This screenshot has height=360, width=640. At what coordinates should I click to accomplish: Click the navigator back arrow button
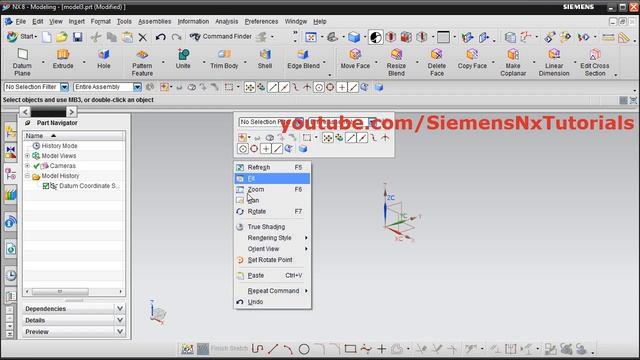pos(25,111)
